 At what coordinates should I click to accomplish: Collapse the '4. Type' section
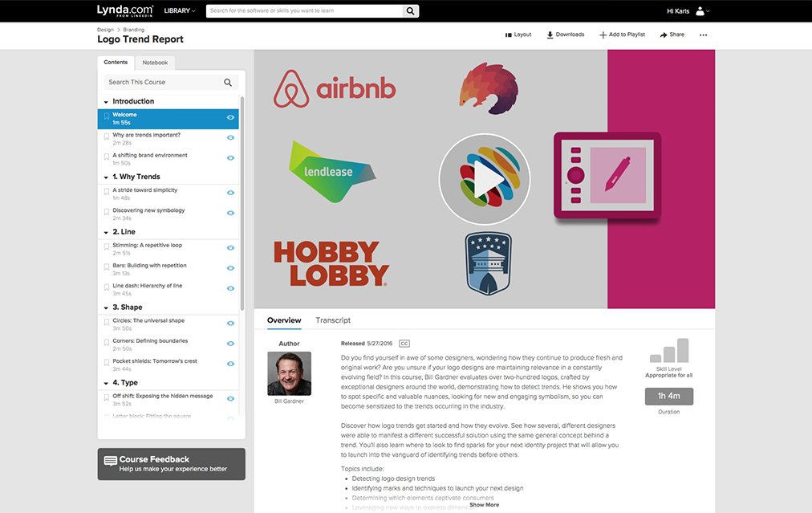106,384
